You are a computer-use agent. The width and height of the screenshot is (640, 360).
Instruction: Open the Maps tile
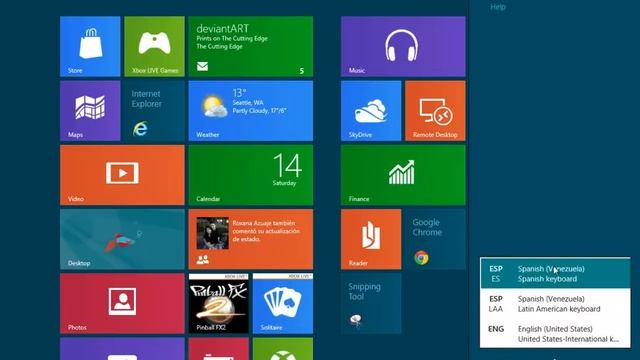pos(90,111)
